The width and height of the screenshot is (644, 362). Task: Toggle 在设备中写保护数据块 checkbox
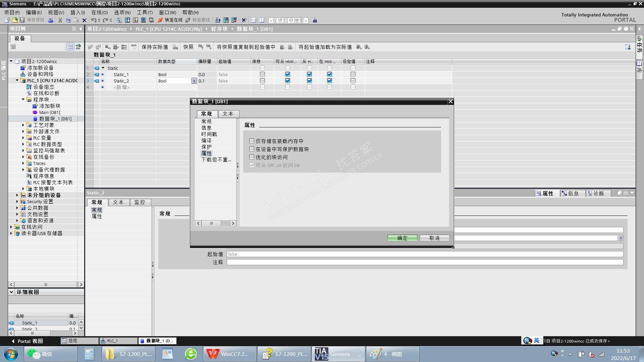point(252,149)
